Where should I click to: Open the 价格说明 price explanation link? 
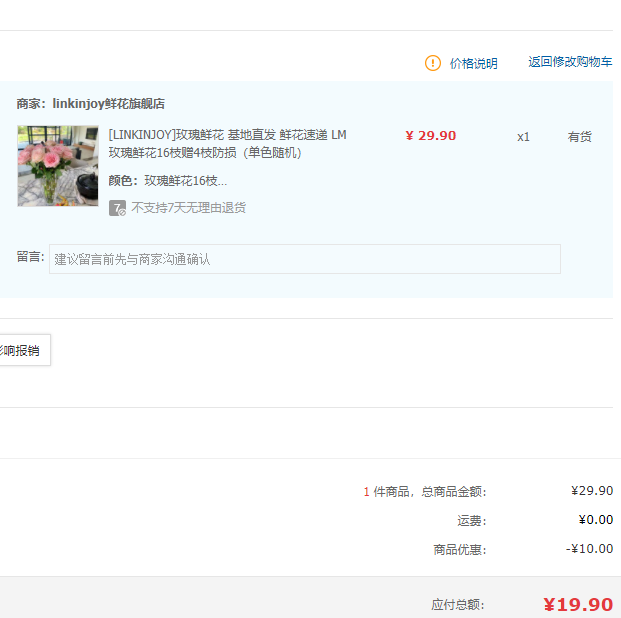pyautogui.click(x=474, y=63)
